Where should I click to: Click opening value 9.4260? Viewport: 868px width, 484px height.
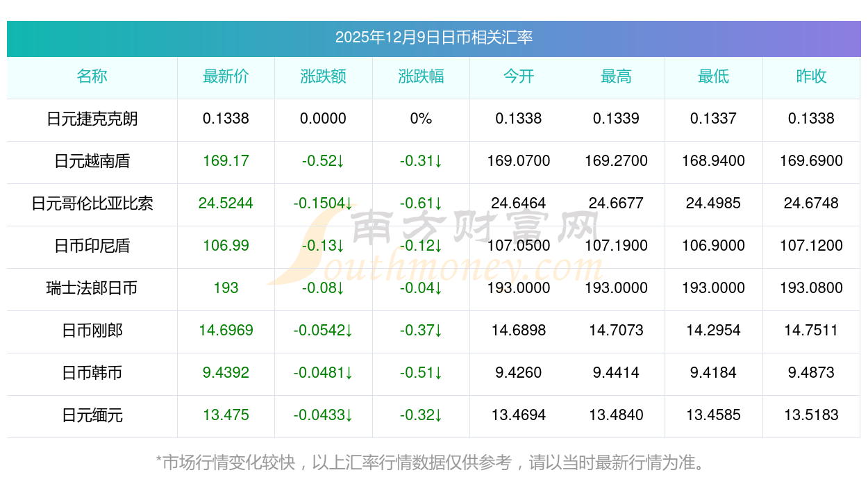tap(519, 373)
